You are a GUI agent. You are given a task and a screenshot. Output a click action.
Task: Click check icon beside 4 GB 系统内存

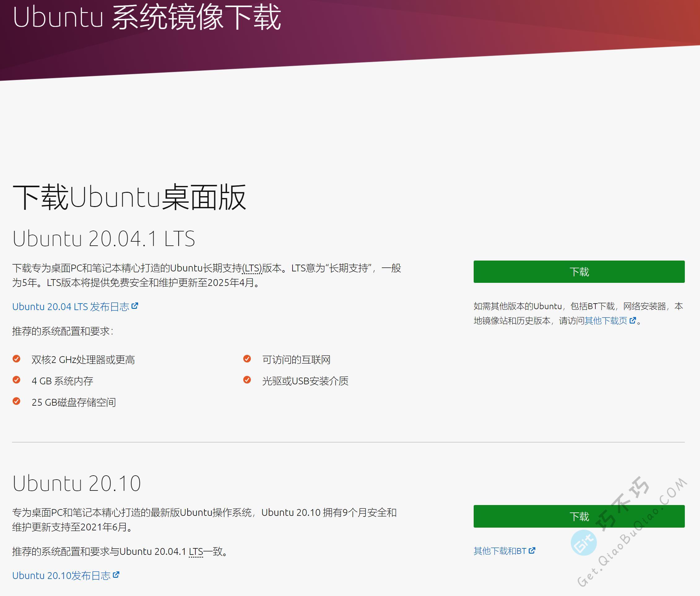coord(16,380)
